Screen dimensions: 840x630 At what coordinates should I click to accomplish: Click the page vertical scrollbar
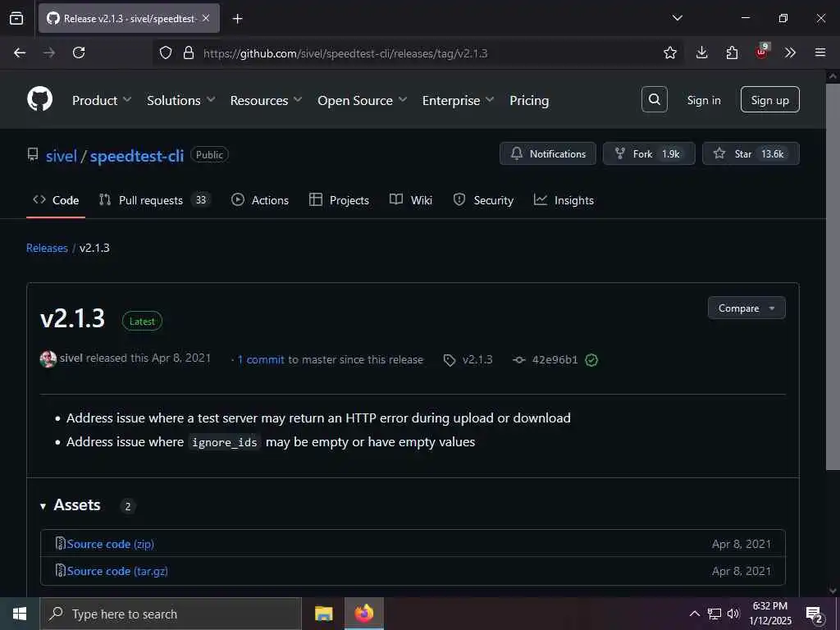pyautogui.click(x=833, y=279)
